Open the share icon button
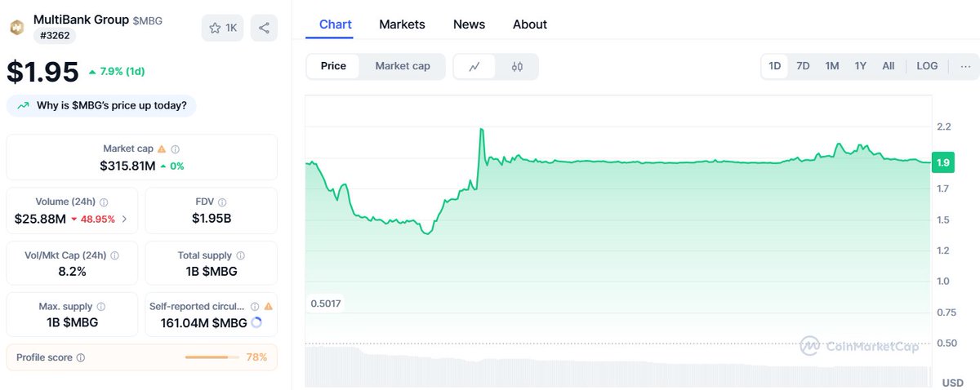This screenshot has height=390, width=980. [264, 28]
